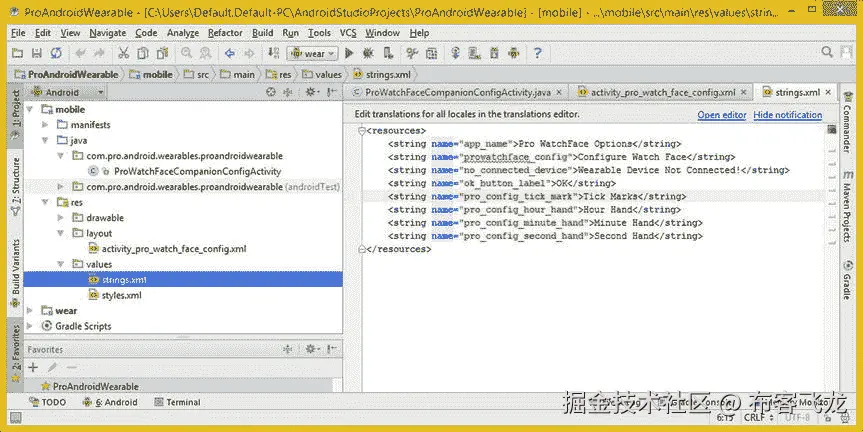Open the Android project view dropdown
This screenshot has width=863, height=432.
pyautogui.click(x=67, y=92)
